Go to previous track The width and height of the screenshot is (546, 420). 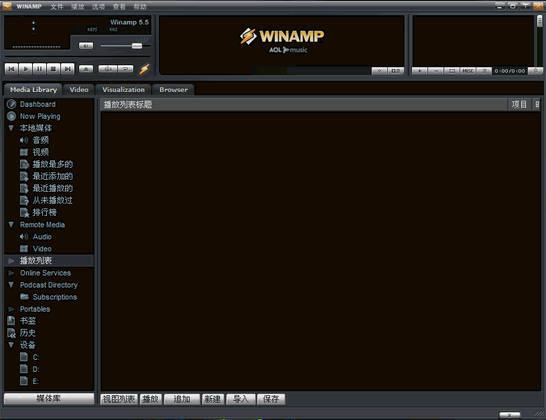click(11, 69)
